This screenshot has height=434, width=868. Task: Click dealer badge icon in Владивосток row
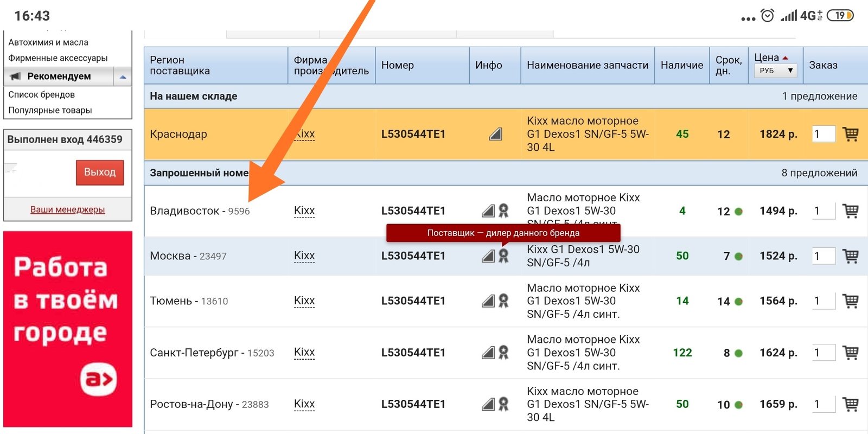[503, 210]
